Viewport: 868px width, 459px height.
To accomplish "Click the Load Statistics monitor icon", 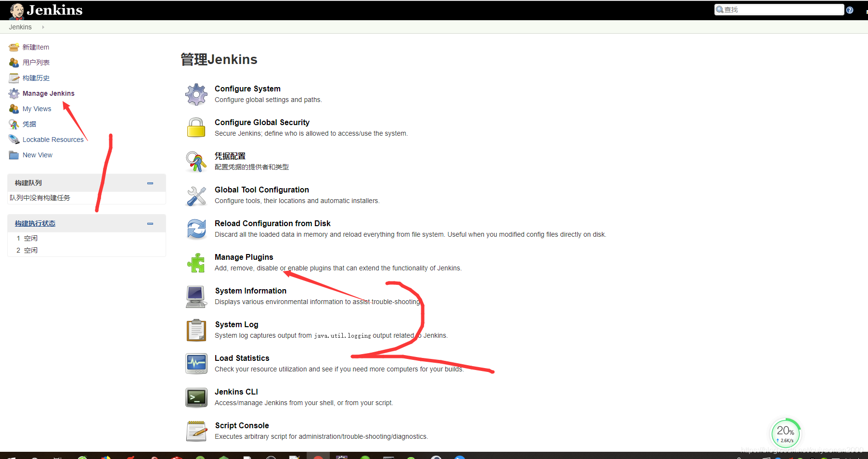I will (196, 364).
